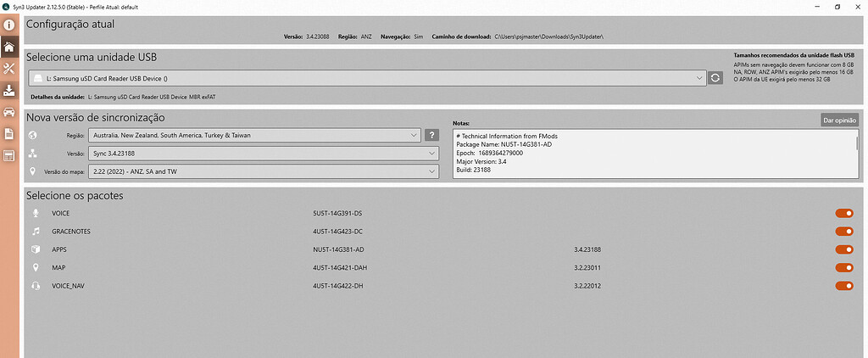Refresh the USB drive list

[715, 78]
